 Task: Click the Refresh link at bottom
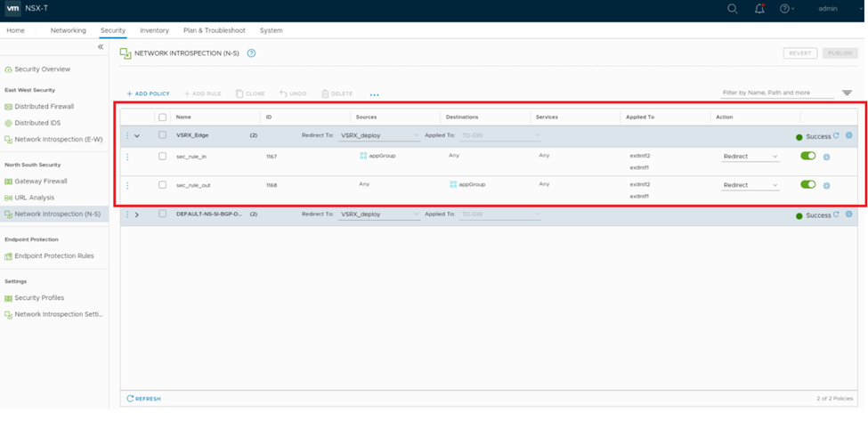click(x=144, y=399)
